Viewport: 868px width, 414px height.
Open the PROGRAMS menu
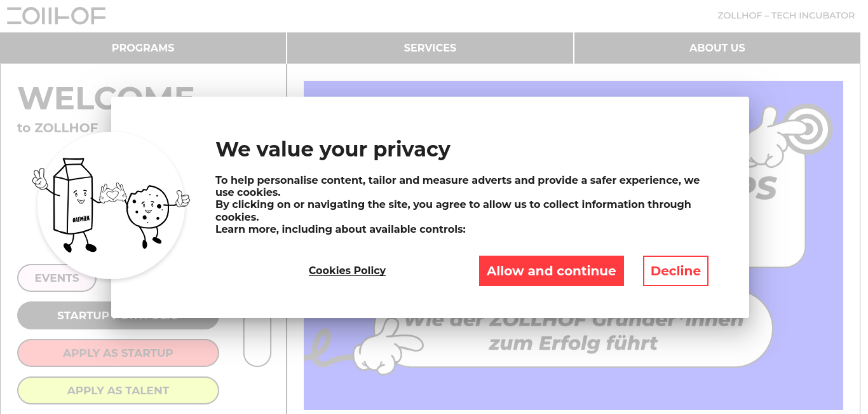(x=143, y=48)
